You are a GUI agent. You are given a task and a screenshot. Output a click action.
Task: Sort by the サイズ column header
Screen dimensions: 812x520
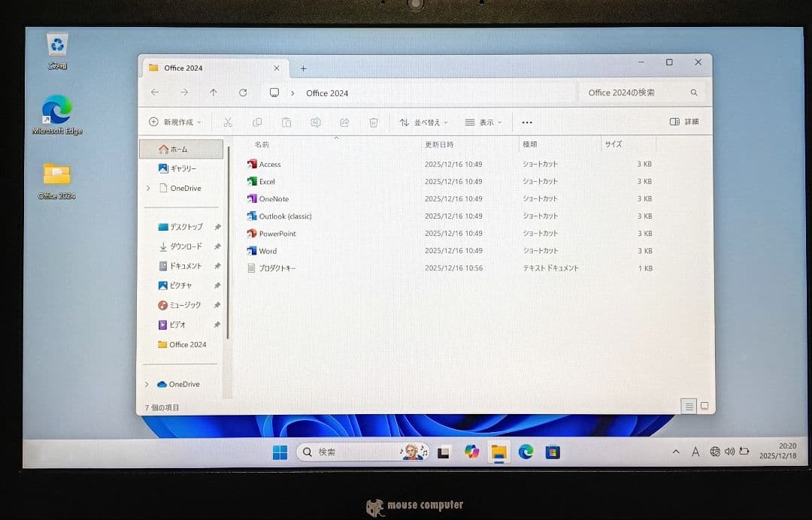pyautogui.click(x=614, y=144)
